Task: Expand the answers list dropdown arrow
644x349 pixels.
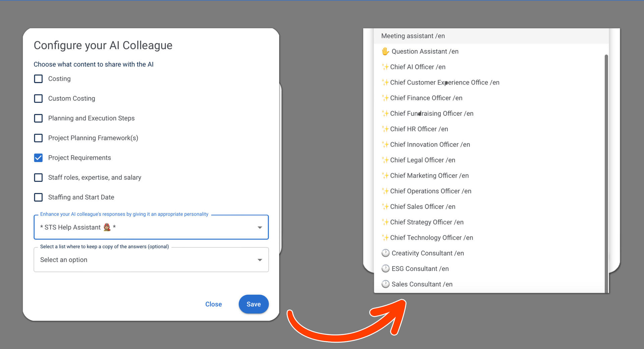Action: [x=260, y=260]
